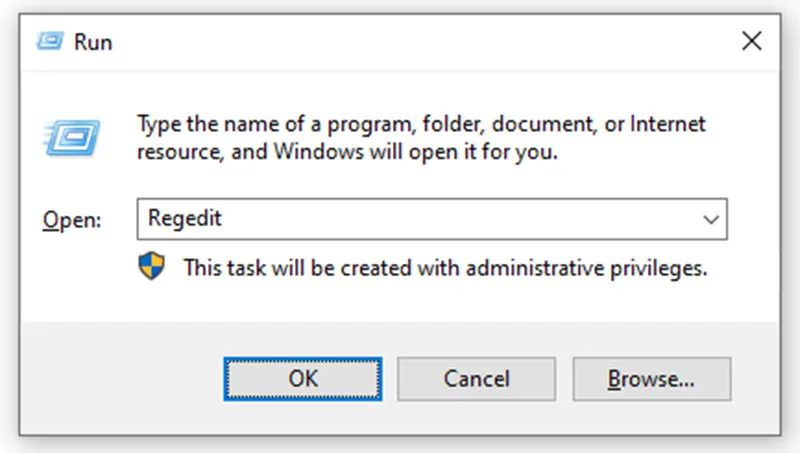Click the administrative privileges notice text
This screenshot has height=453, width=800.
(445, 268)
